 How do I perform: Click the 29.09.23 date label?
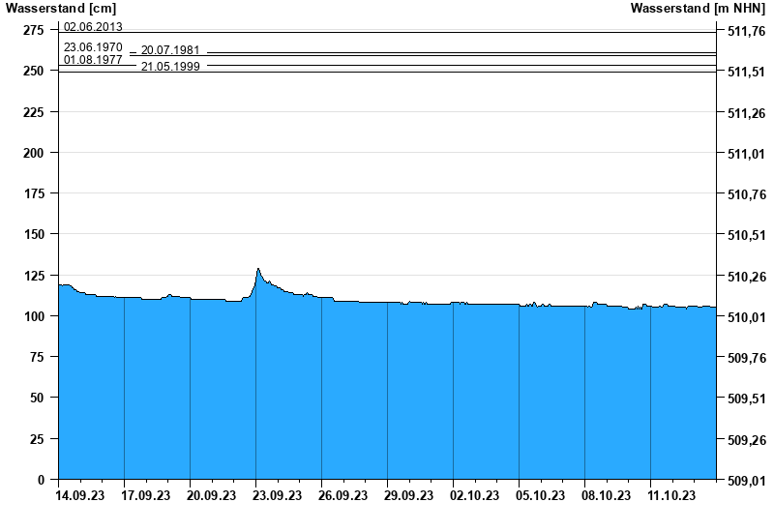tap(408, 495)
